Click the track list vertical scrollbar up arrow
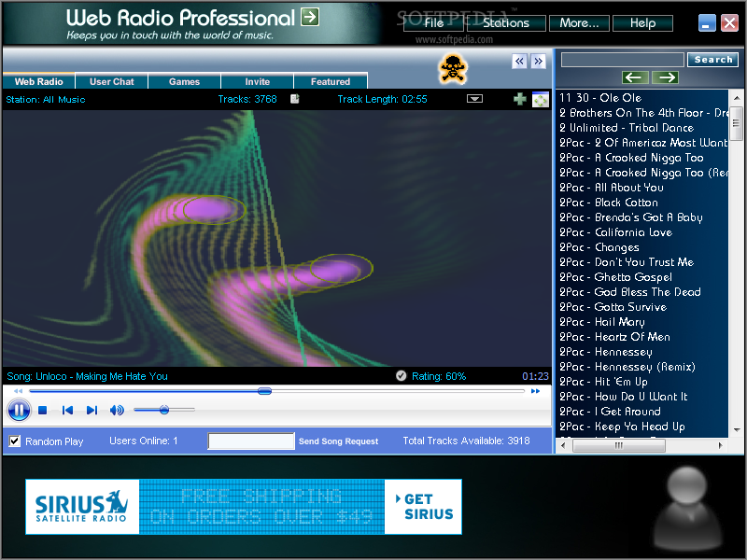The image size is (747, 560). [x=737, y=98]
